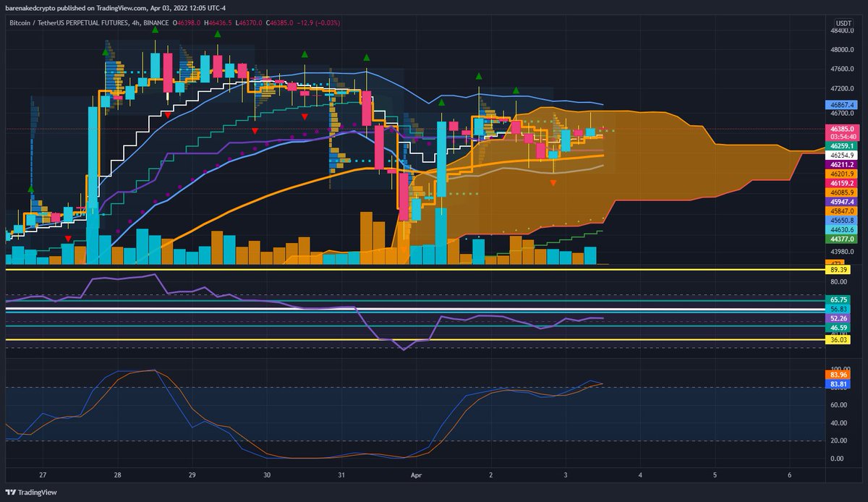Image resolution: width=868 pixels, height=502 pixels.
Task: Click the current price label 46385.0
Action: 841,129
